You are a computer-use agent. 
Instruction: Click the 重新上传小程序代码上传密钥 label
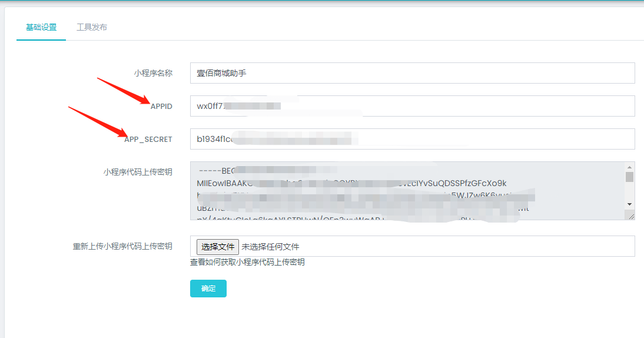[x=123, y=246]
